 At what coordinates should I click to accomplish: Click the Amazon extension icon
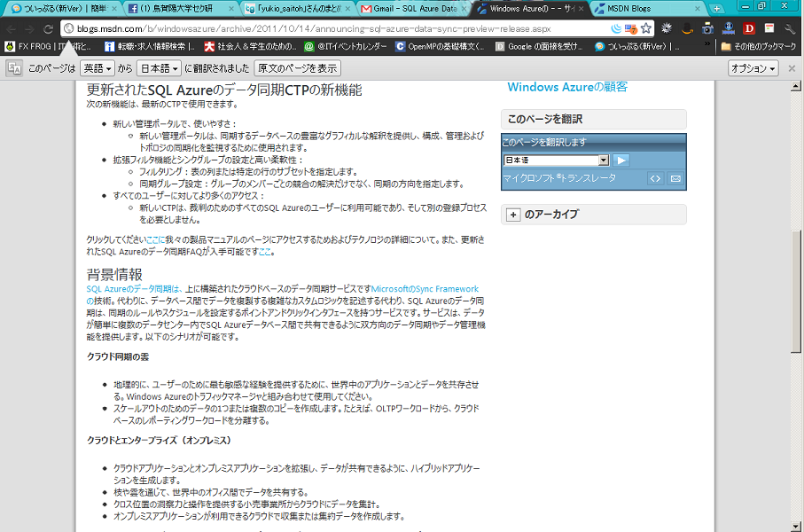[x=687, y=28]
